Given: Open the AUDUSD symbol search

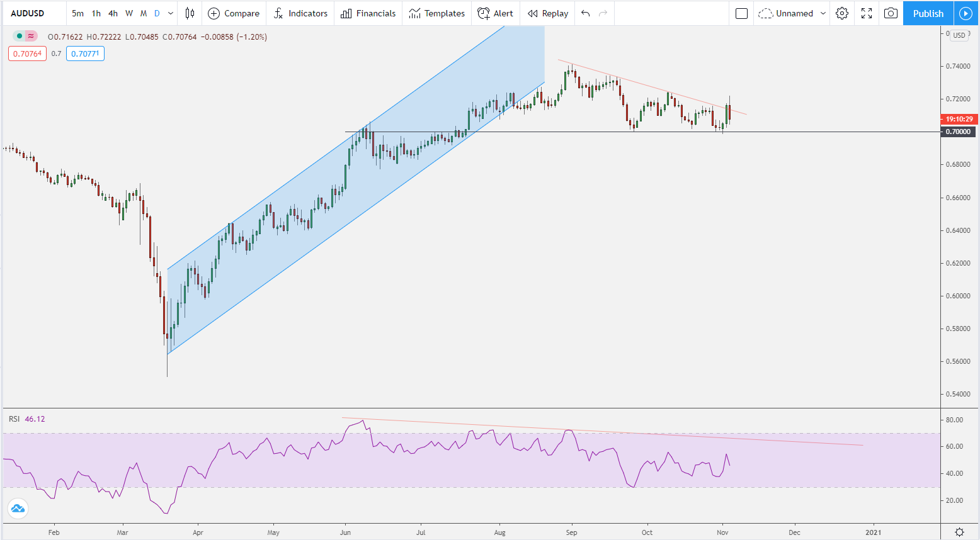Looking at the screenshot, I should [28, 13].
